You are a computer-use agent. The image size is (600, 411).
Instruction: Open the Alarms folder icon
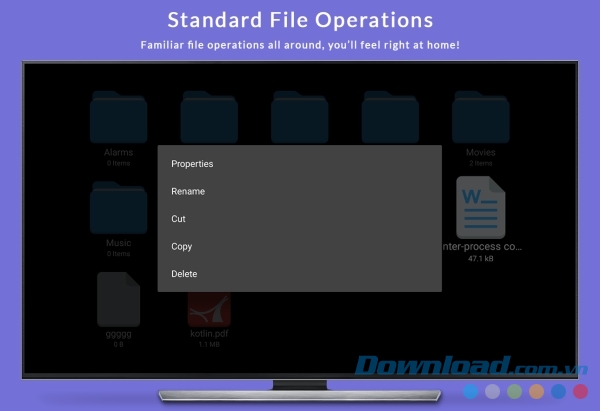119,117
